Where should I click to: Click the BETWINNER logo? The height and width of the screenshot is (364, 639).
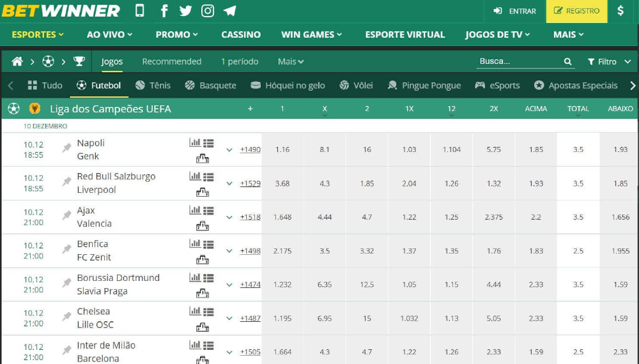pyautogui.click(x=61, y=11)
